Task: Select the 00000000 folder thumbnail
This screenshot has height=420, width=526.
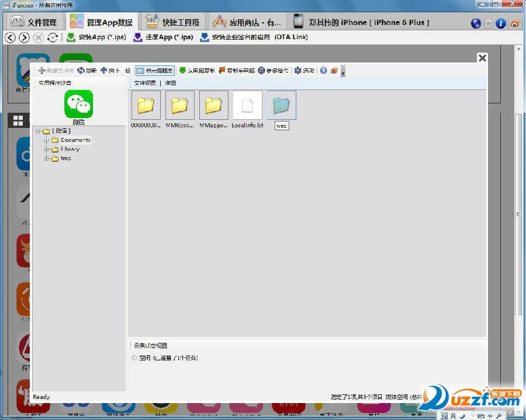Action: tap(146, 105)
